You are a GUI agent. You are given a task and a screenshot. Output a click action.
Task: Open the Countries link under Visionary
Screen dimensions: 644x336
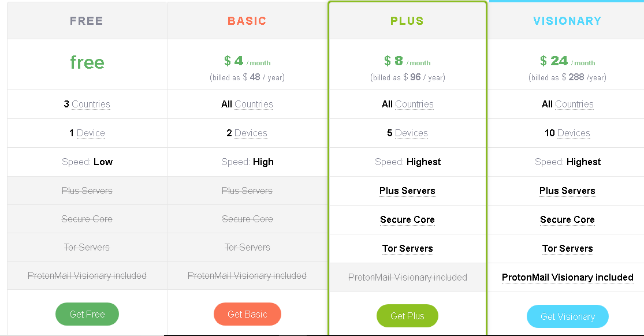(574, 104)
